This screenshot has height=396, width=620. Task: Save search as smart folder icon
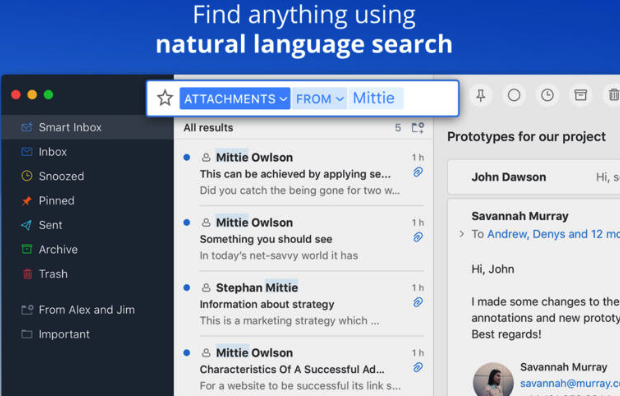point(418,127)
